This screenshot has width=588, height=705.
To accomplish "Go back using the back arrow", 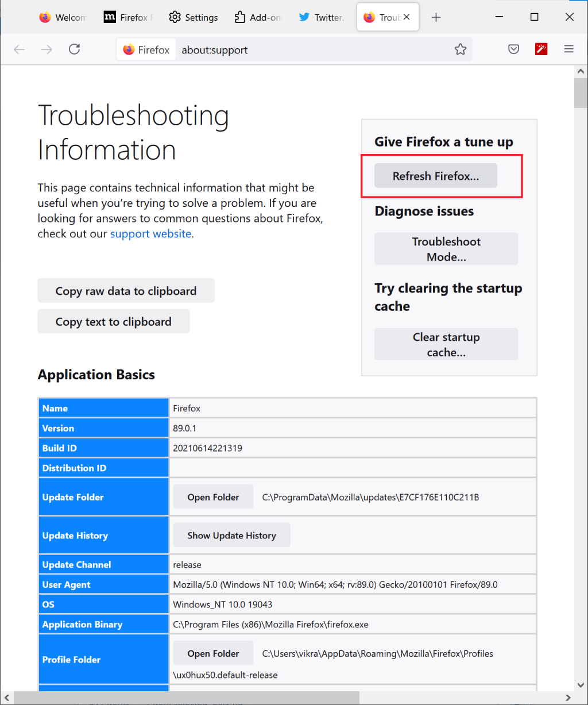I will tap(20, 49).
